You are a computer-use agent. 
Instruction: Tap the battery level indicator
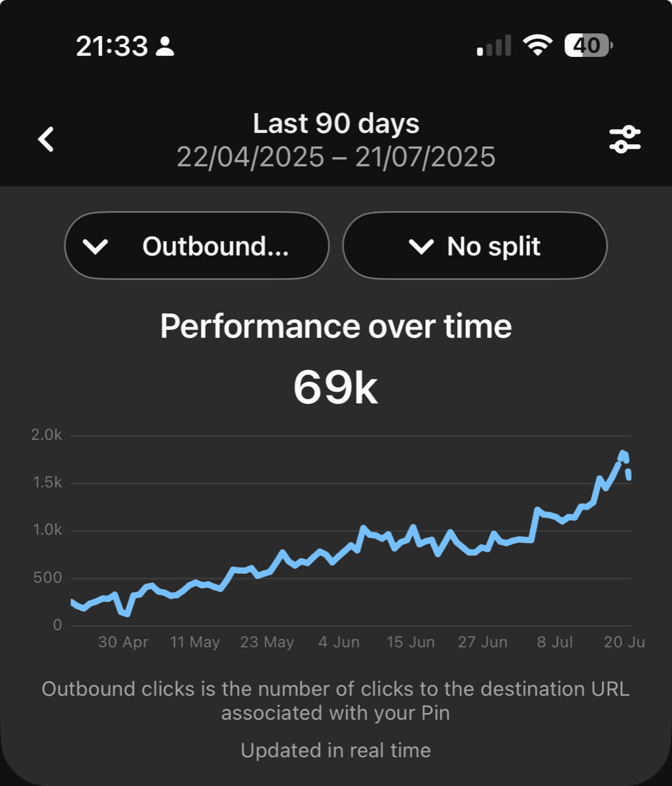pos(589,45)
